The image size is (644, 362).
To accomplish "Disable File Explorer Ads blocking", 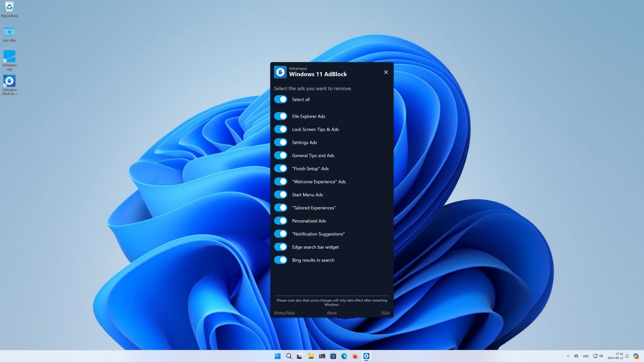I will click(281, 116).
